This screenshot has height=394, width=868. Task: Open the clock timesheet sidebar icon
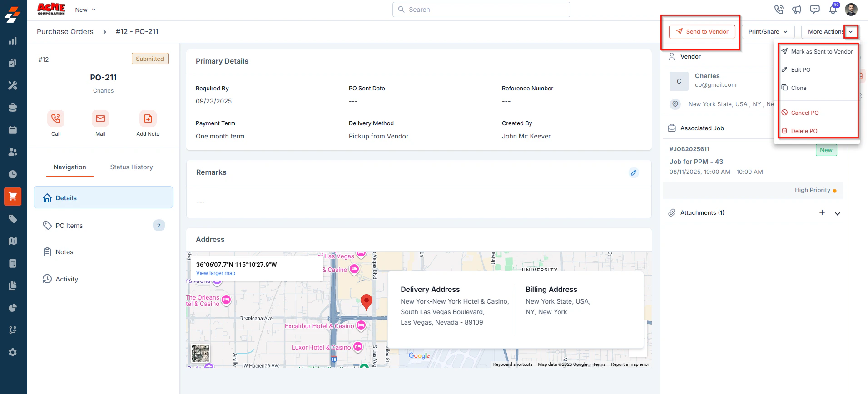pyautogui.click(x=13, y=174)
